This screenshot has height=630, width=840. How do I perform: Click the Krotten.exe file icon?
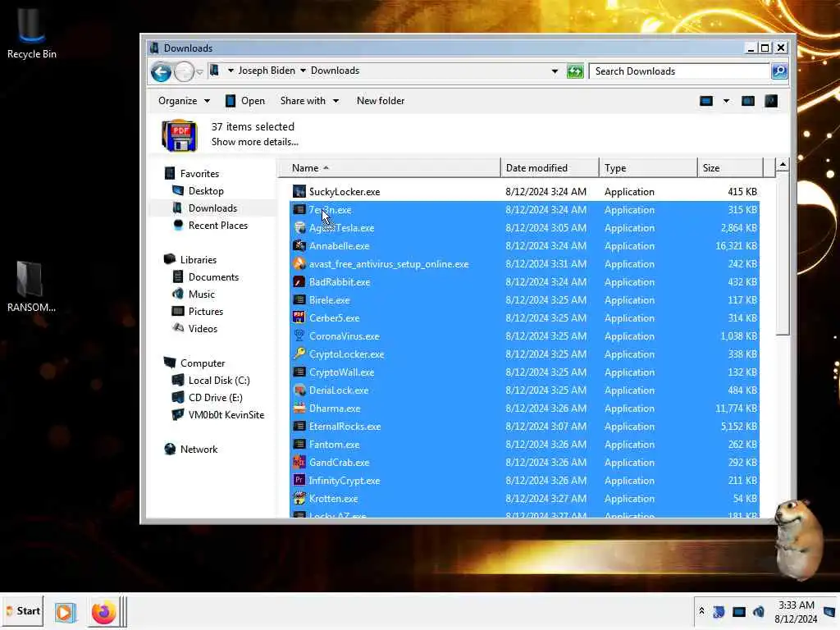(x=299, y=498)
